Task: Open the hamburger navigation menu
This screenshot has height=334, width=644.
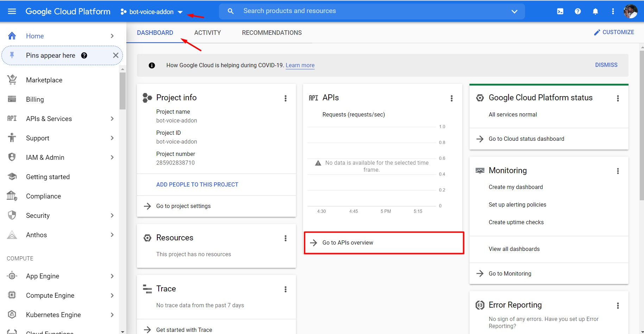Action: click(12, 11)
